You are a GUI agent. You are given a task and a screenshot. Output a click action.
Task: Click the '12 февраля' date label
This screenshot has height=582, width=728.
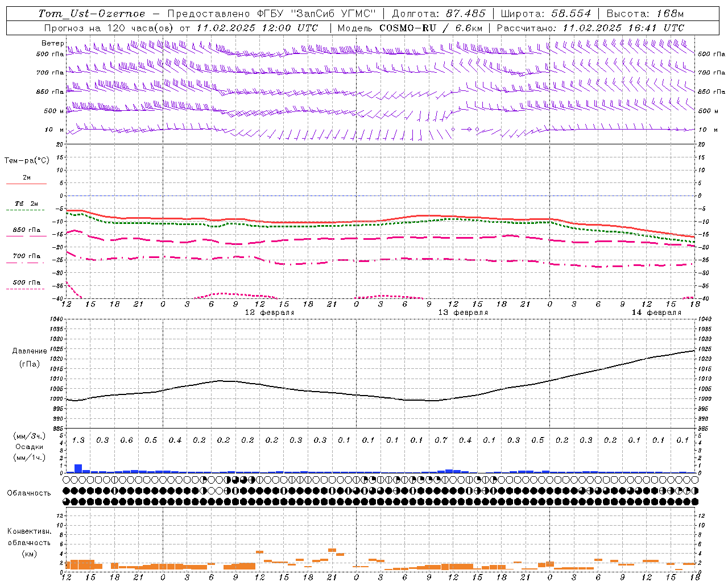coord(270,313)
